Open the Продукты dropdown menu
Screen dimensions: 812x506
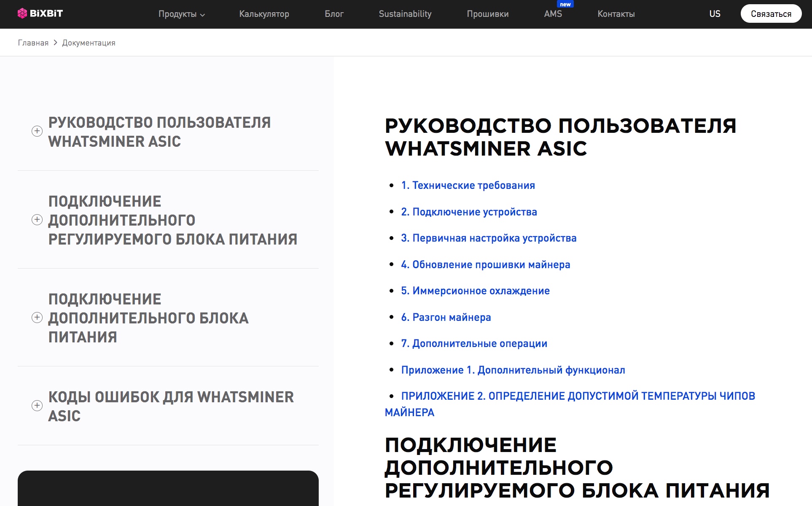tap(182, 14)
